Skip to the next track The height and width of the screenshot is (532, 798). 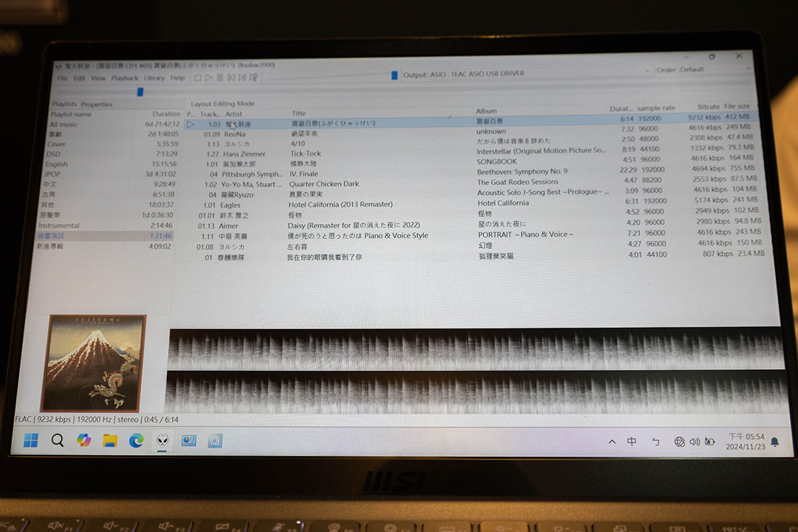click(243, 78)
